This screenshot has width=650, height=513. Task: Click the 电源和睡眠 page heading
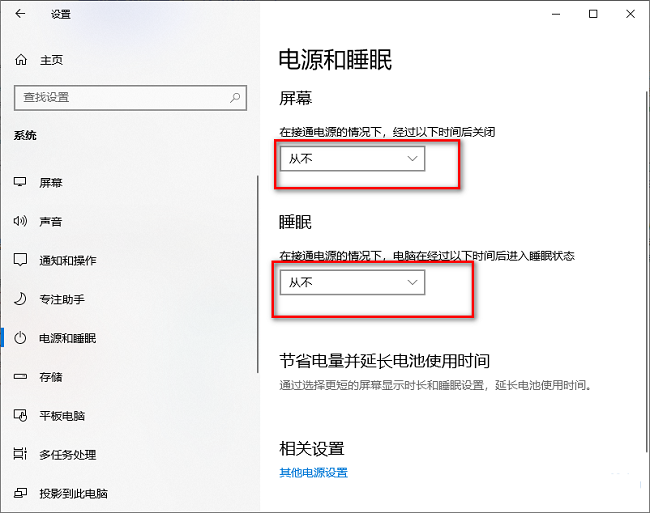335,60
